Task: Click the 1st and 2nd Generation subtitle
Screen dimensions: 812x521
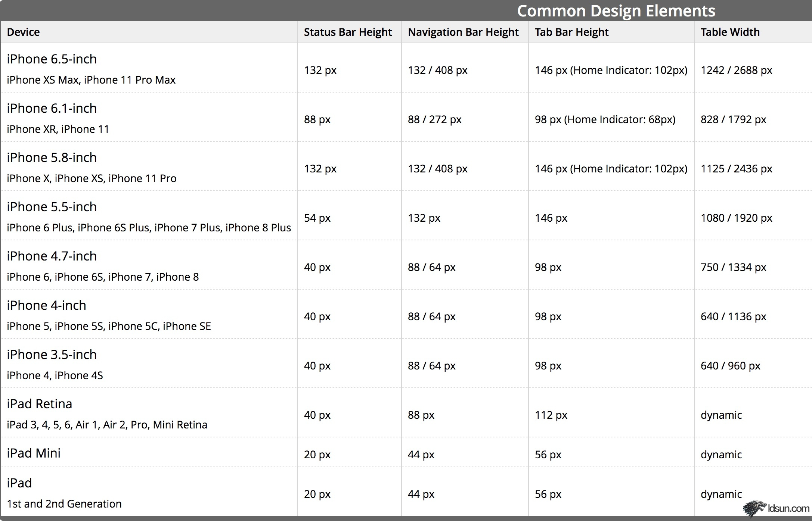Action: [64, 504]
